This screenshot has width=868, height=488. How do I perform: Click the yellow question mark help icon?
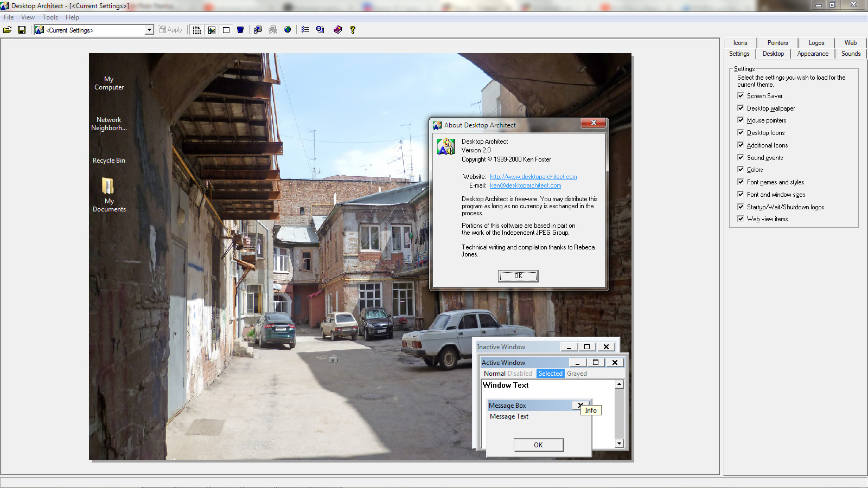(353, 30)
